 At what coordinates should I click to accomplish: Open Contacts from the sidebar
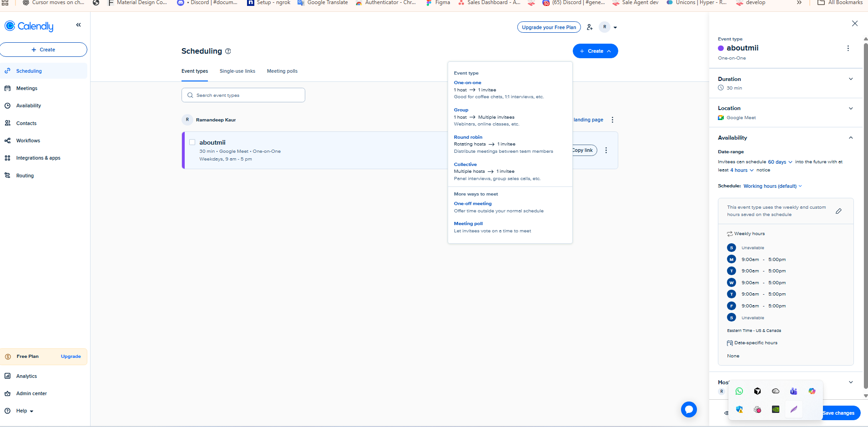point(25,123)
